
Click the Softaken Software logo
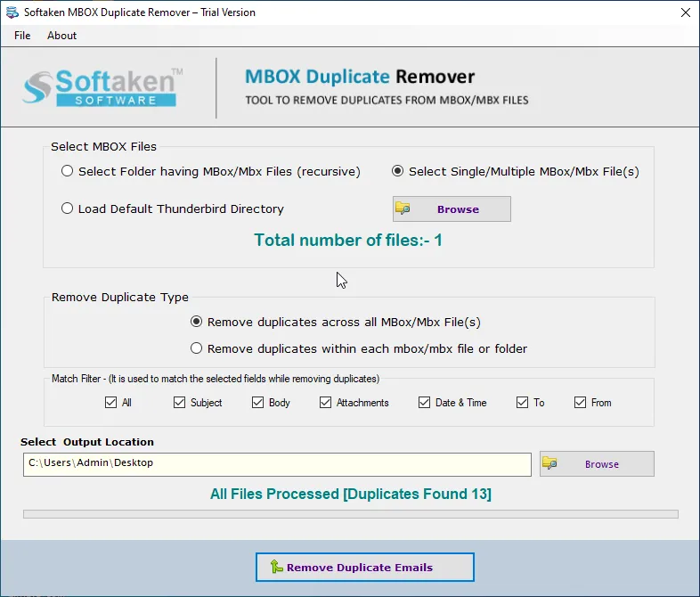pos(102,87)
